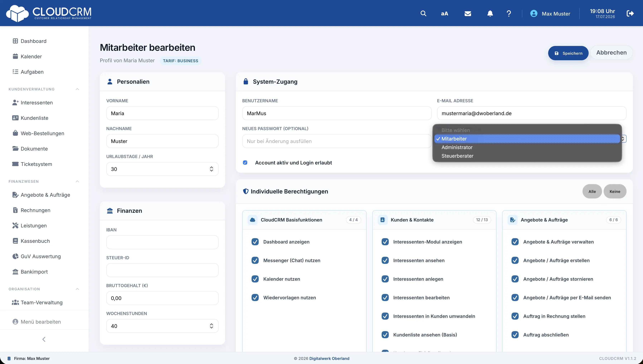Open the messages envelope icon
The image size is (643, 364).
click(x=468, y=14)
